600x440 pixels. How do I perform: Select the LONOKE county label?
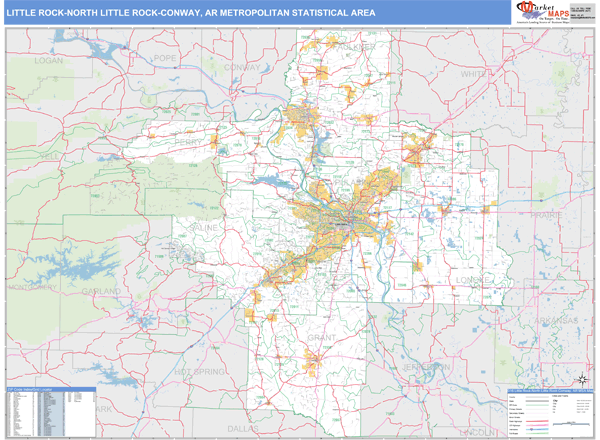473,280
